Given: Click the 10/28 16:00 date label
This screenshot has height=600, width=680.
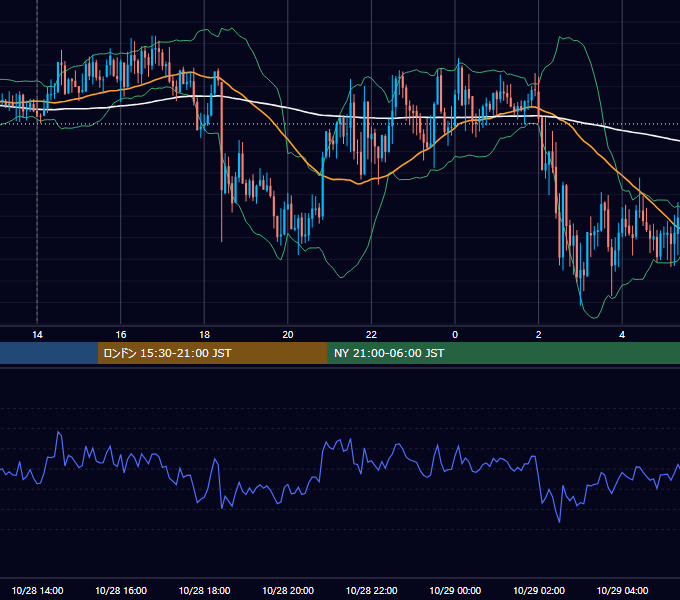Looking at the screenshot, I should [121, 590].
